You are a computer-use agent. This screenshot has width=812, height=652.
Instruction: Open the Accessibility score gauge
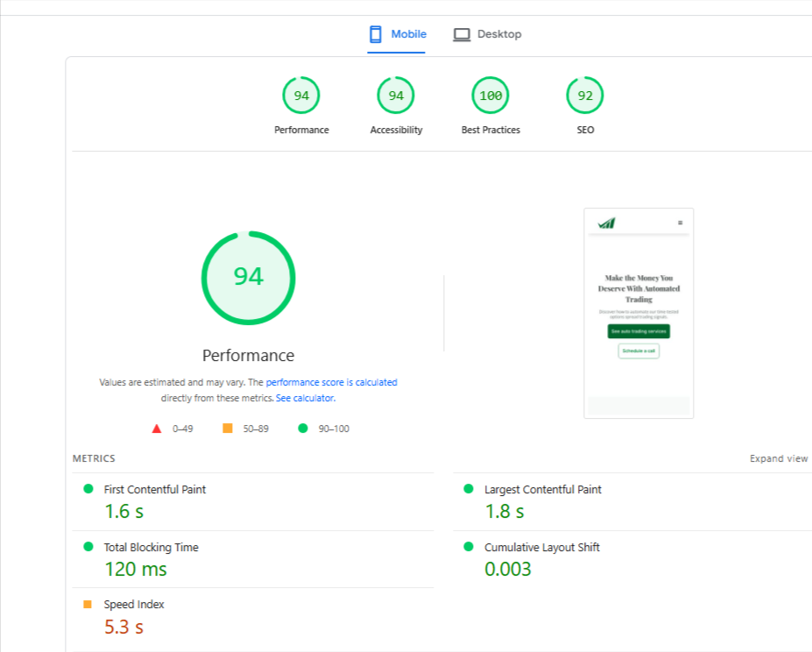pos(396,96)
